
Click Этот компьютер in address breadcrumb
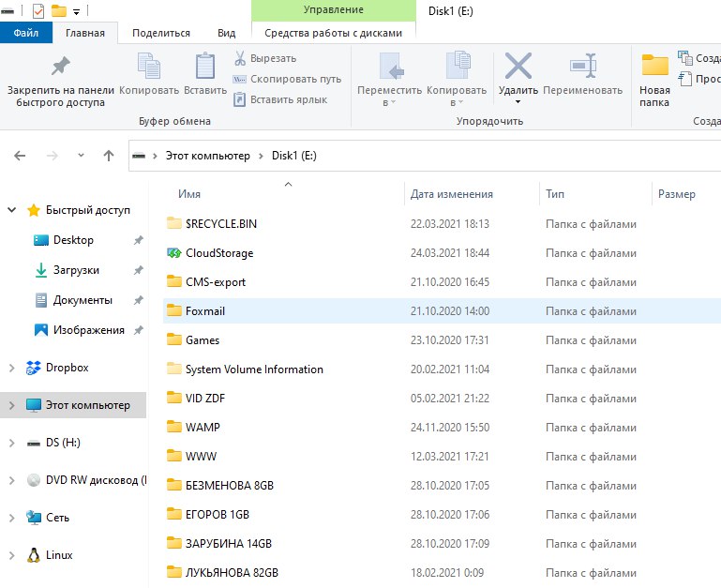(x=208, y=156)
